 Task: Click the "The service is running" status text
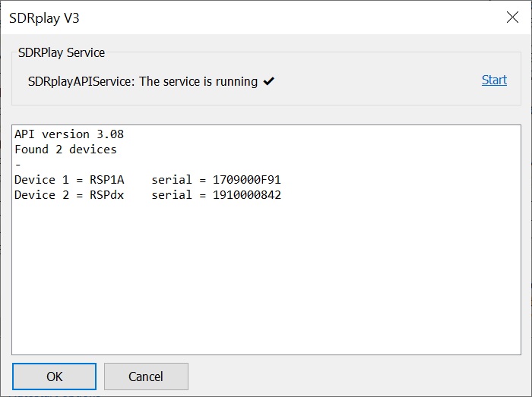[199, 81]
